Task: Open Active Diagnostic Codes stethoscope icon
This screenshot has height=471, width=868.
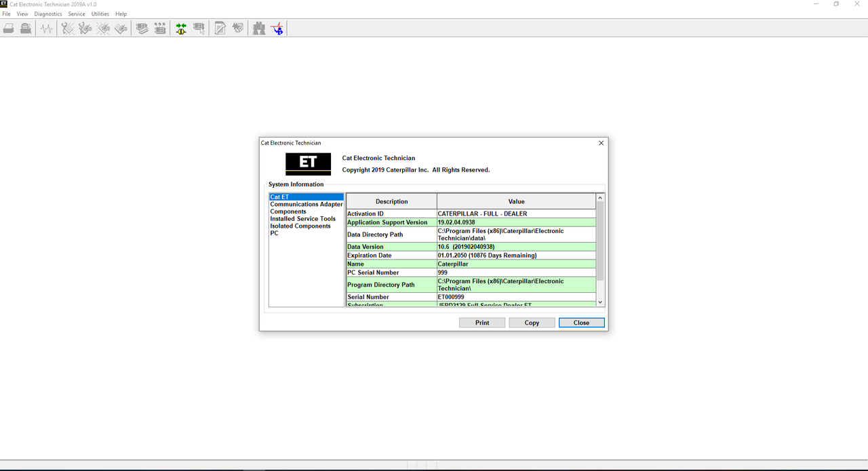Action: (x=68, y=28)
